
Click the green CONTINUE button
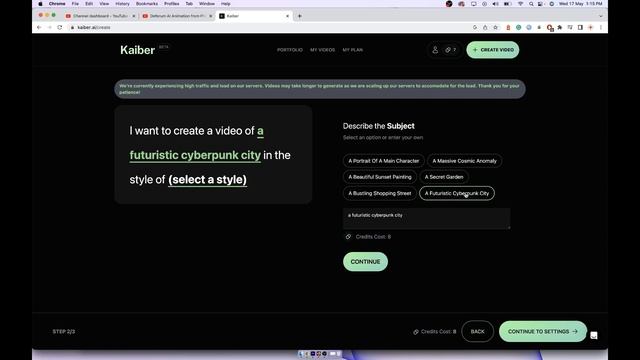pos(365,262)
